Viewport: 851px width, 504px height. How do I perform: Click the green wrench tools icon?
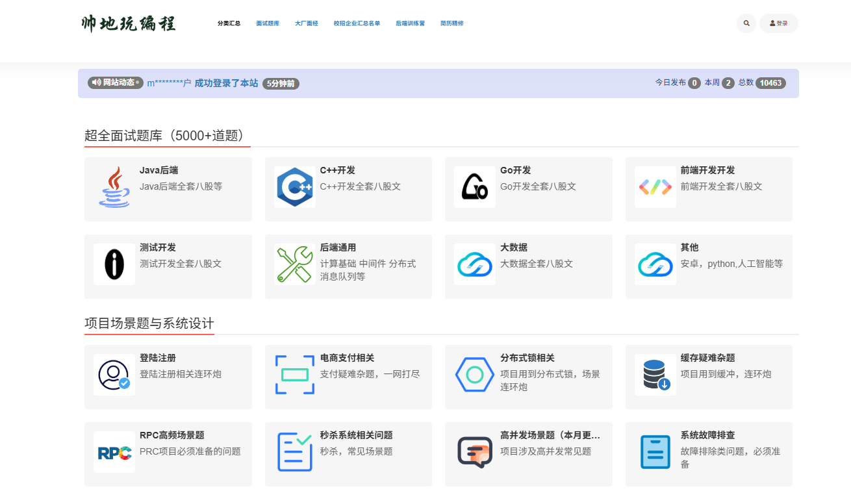pos(295,264)
